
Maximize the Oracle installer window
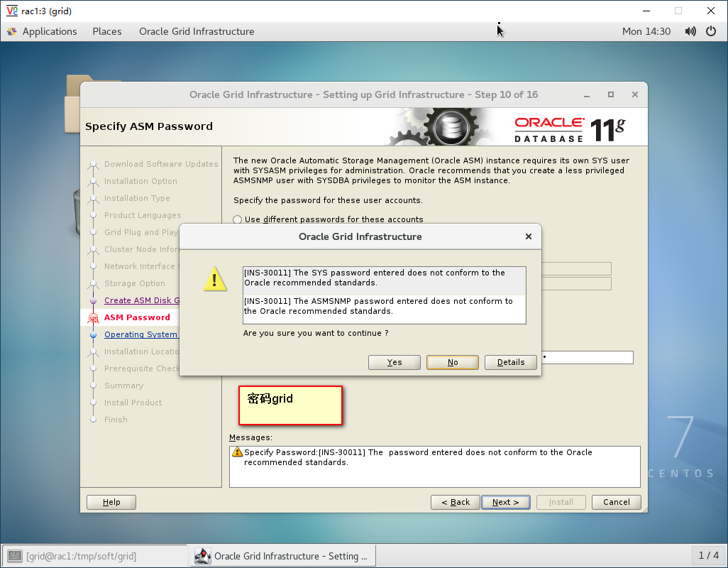611,94
